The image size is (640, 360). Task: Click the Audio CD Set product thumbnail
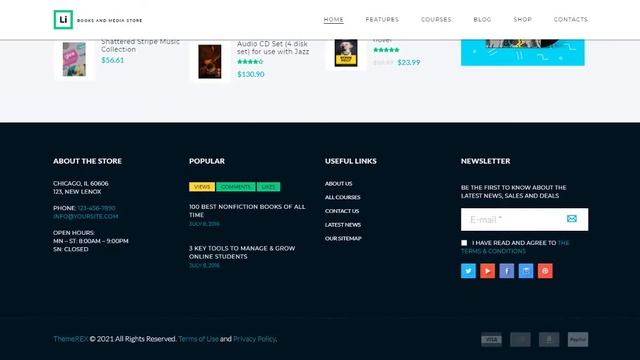click(210, 62)
